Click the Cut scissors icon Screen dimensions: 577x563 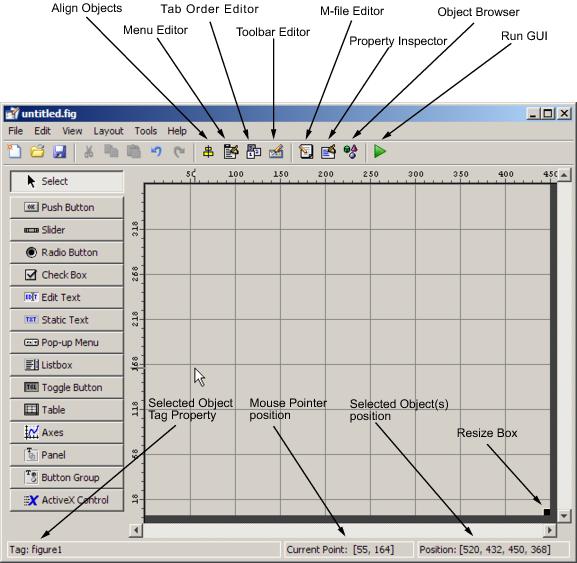pos(89,151)
